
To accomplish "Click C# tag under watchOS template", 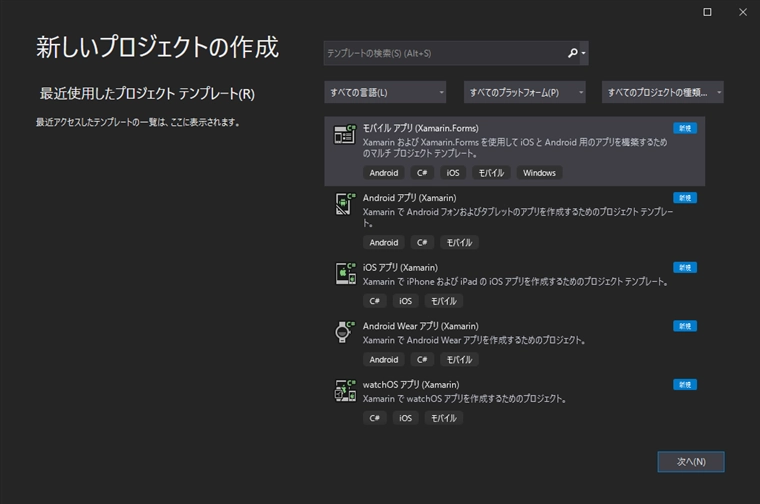I will click(x=375, y=418).
